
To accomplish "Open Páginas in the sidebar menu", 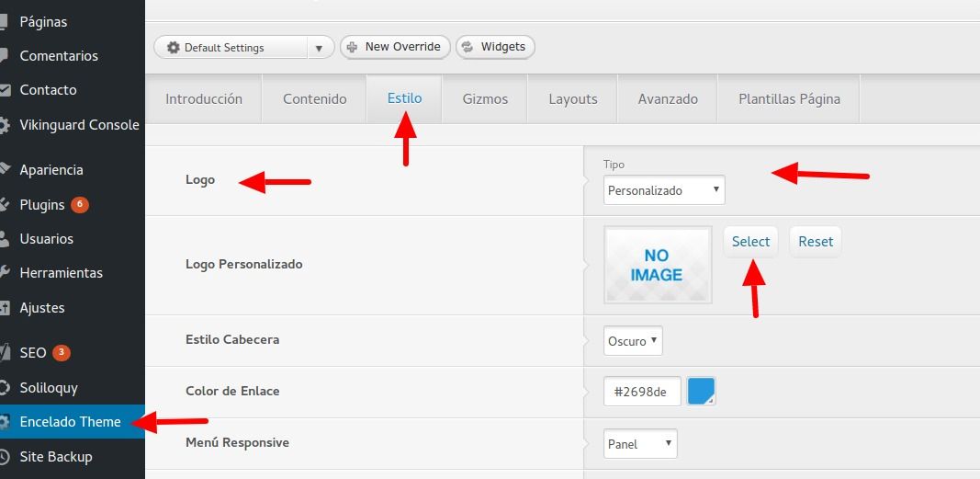I will [43, 22].
